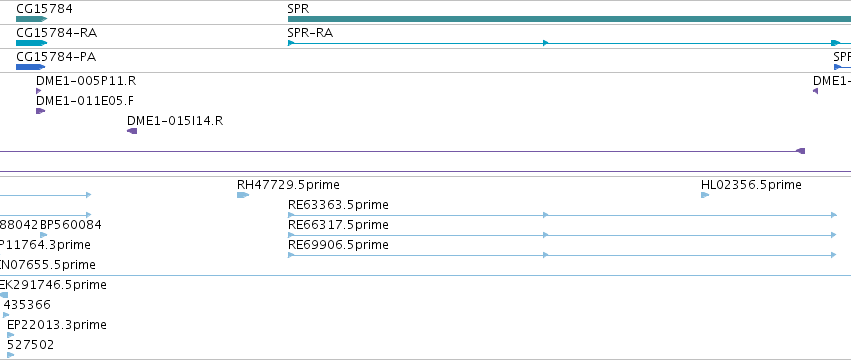
Task: Select BP560084 EST arrow glyph
Action: (44, 235)
